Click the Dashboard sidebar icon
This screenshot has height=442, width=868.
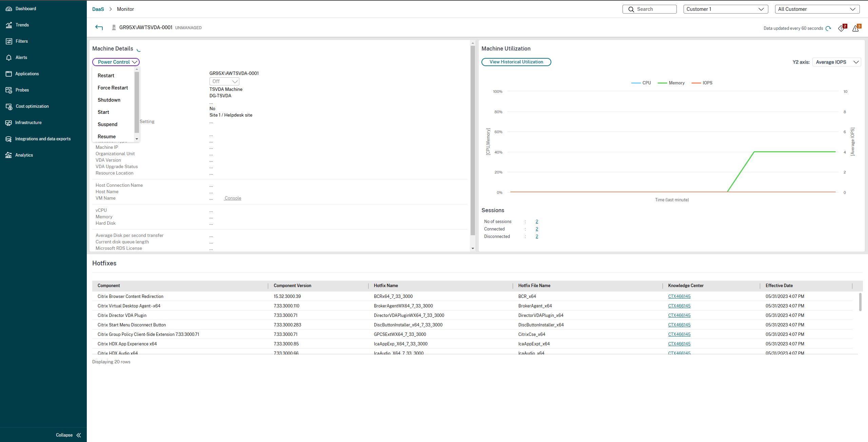point(9,9)
